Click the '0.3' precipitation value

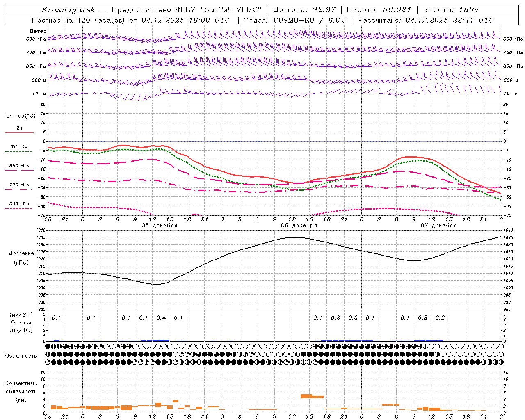(422, 317)
